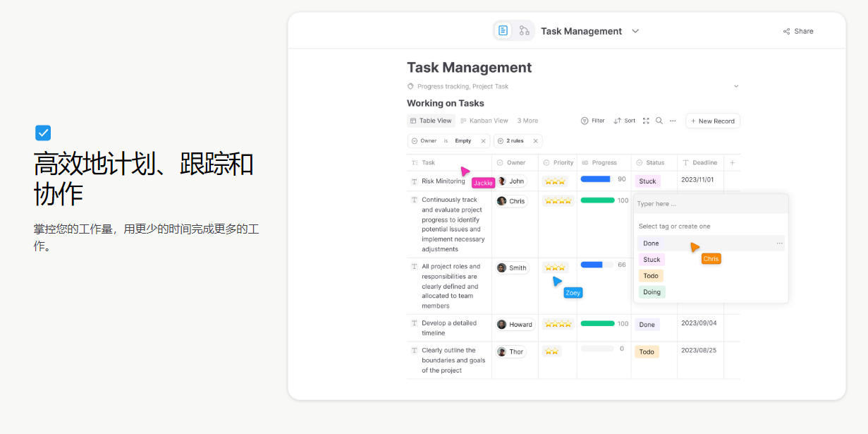Open the Sort options
The height and width of the screenshot is (434, 868).
click(625, 121)
